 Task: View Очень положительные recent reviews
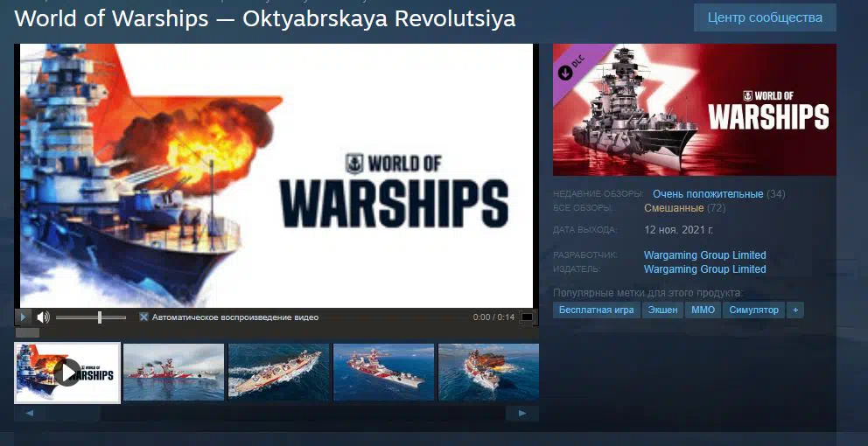pos(708,194)
